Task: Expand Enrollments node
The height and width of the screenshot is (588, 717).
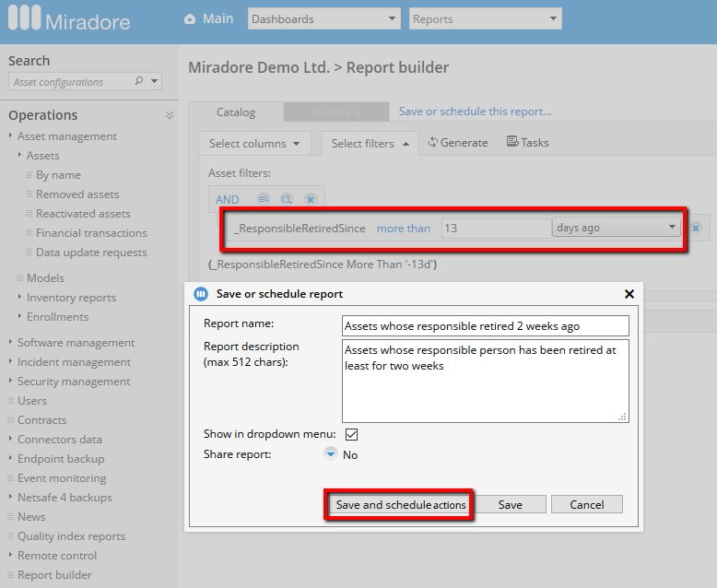Action: pos(19,316)
